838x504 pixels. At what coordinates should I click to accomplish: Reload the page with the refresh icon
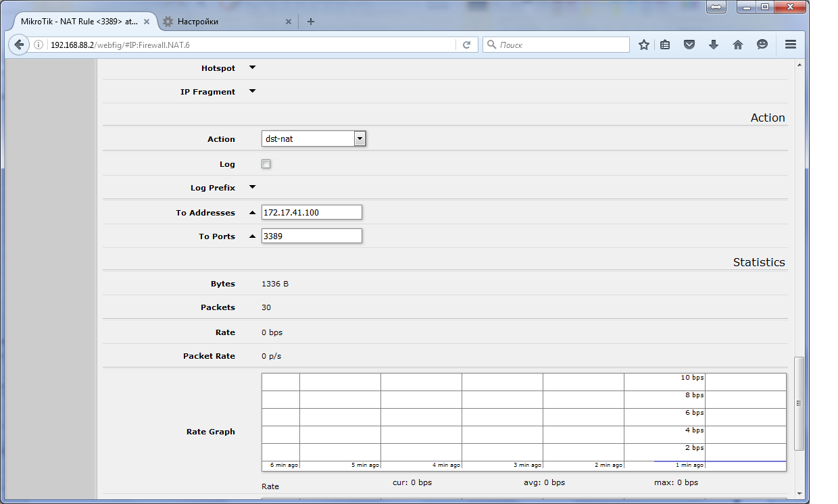(466, 45)
